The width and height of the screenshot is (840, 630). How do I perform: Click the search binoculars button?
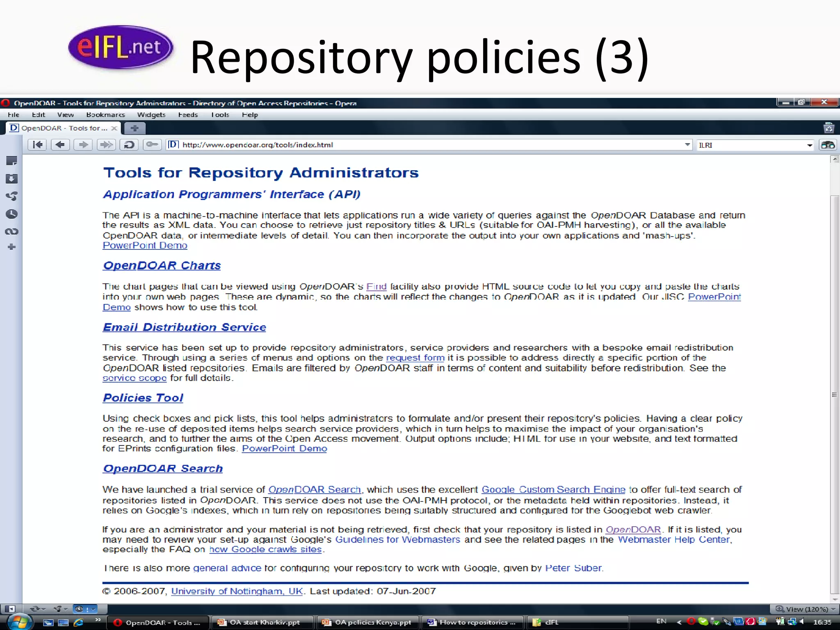(828, 145)
